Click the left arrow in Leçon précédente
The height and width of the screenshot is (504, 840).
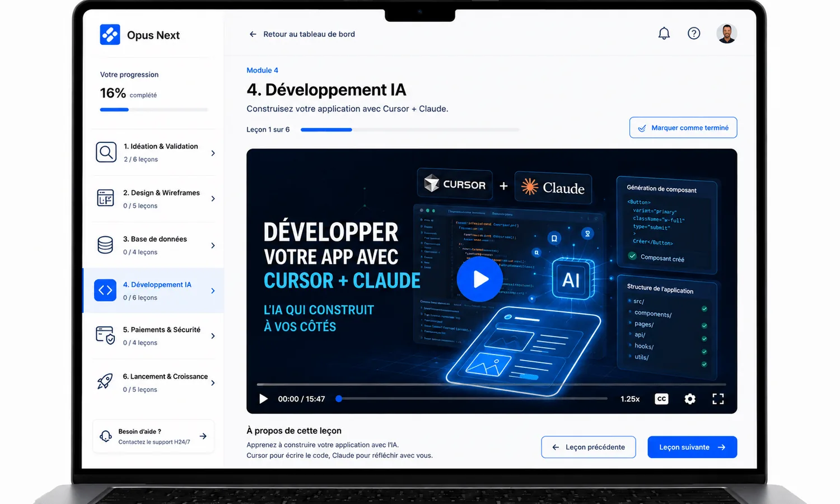556,447
